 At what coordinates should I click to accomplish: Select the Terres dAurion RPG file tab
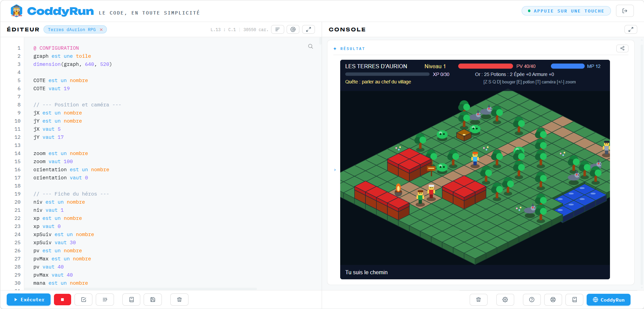(x=71, y=30)
